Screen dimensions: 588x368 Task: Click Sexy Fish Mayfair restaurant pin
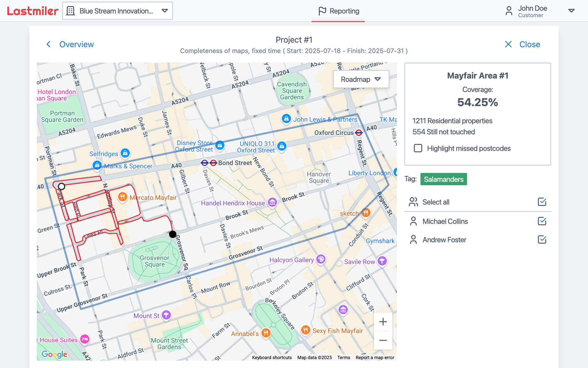point(305,330)
